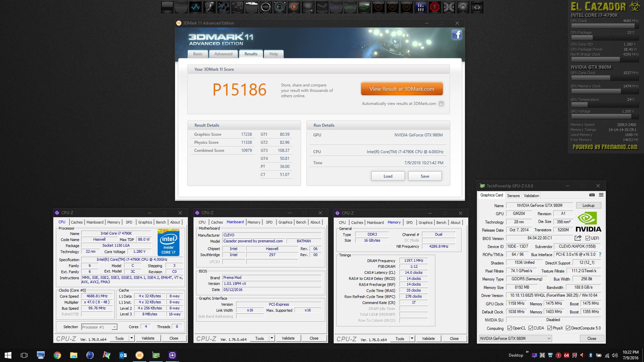Viewport: 644px width, 362px height.
Task: Open Validation tab in GPU-Z
Action: coord(531,196)
